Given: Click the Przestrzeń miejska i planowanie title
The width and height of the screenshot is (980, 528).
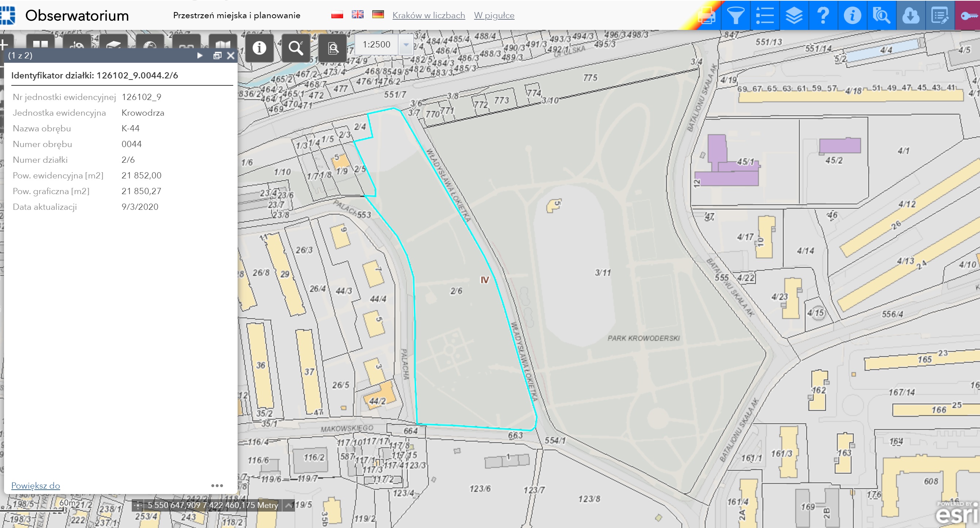Looking at the screenshot, I should click(x=237, y=15).
